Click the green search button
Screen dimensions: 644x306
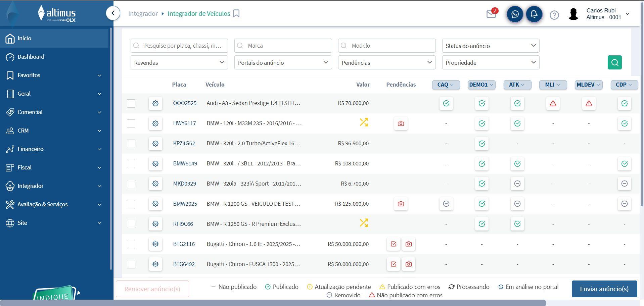[614, 62]
